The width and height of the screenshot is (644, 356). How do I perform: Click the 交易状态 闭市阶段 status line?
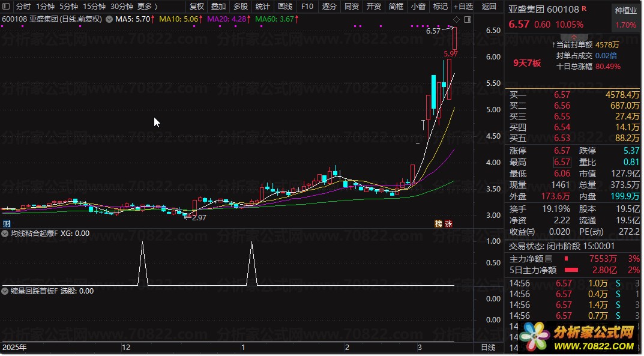562,246
